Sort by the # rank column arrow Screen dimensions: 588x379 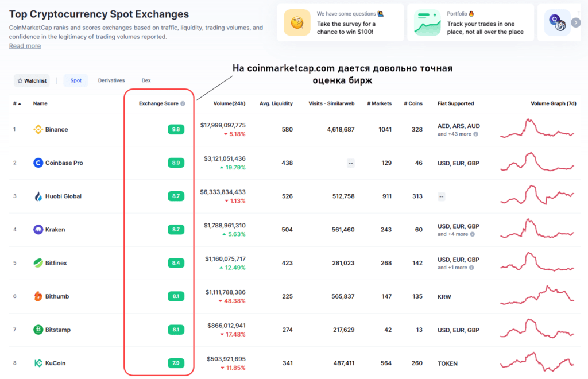pos(17,104)
